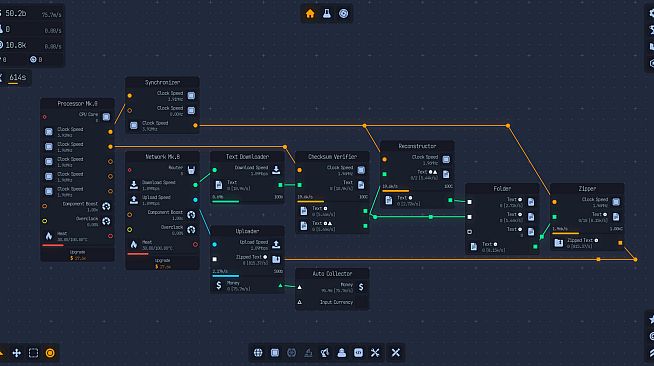Click Processor Mk.8 Overclock icon
654x366 pixels.
[106, 221]
